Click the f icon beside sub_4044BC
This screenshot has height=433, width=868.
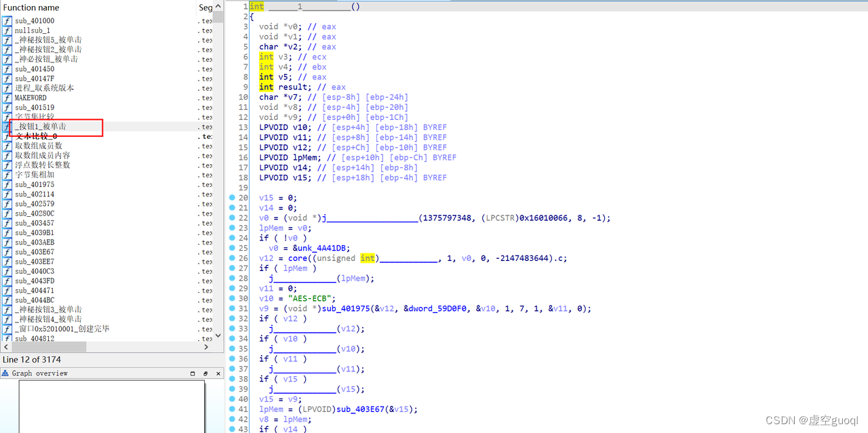(6, 300)
